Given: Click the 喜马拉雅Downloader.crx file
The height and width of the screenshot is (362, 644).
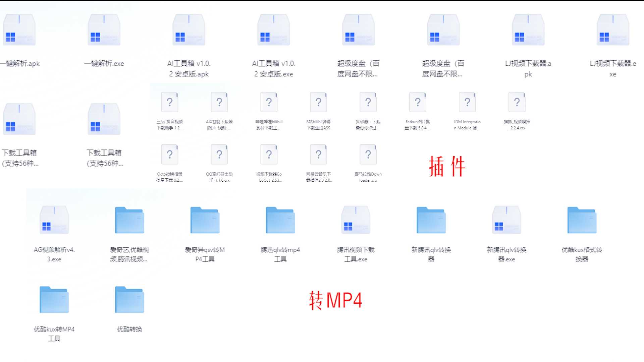Looking at the screenshot, I should click(368, 155).
